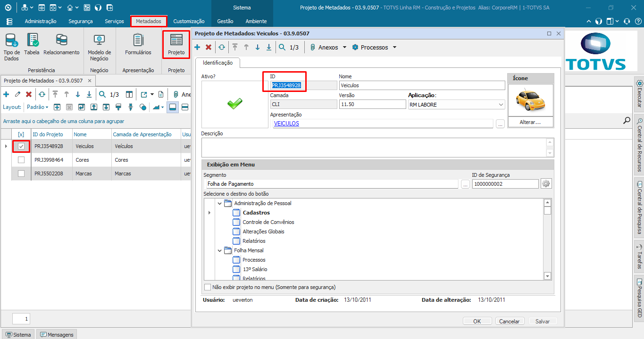Refresh the project list in the list toolbar
The width and height of the screenshot is (644, 339).
coord(42,94)
